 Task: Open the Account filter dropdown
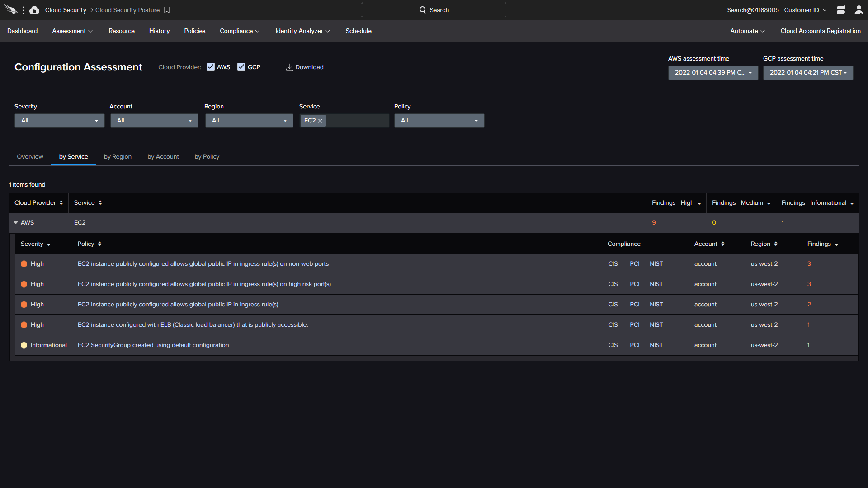click(x=154, y=121)
